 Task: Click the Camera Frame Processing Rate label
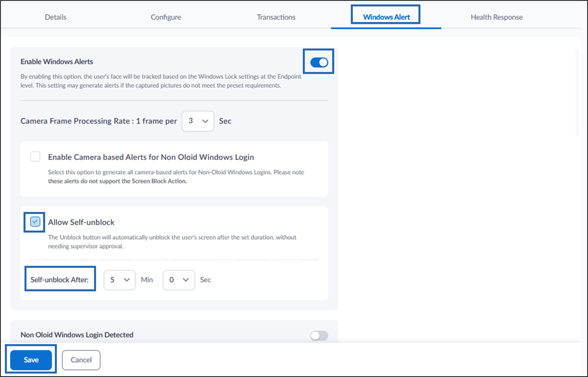tap(99, 121)
